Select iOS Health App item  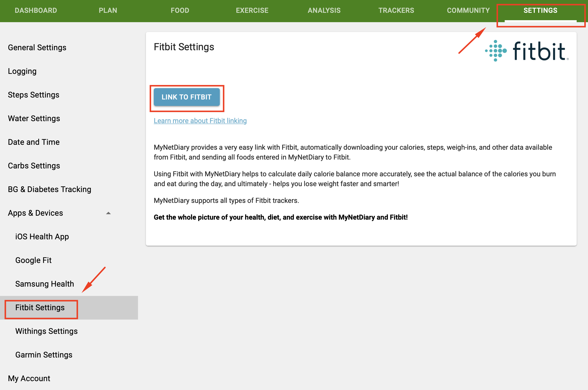(42, 237)
